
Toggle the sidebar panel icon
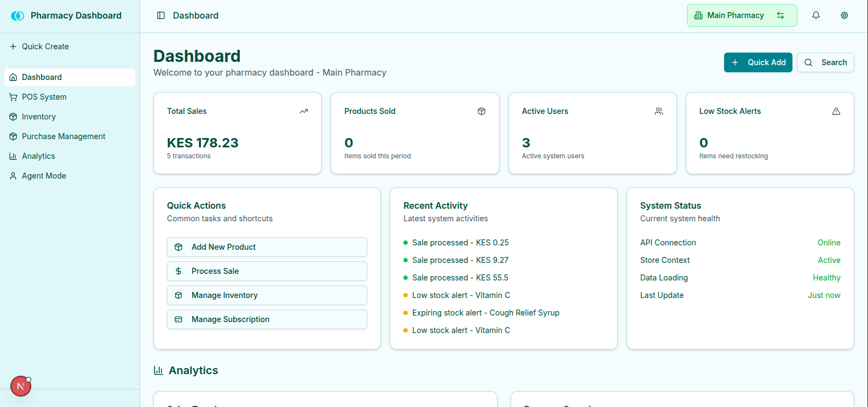click(161, 15)
